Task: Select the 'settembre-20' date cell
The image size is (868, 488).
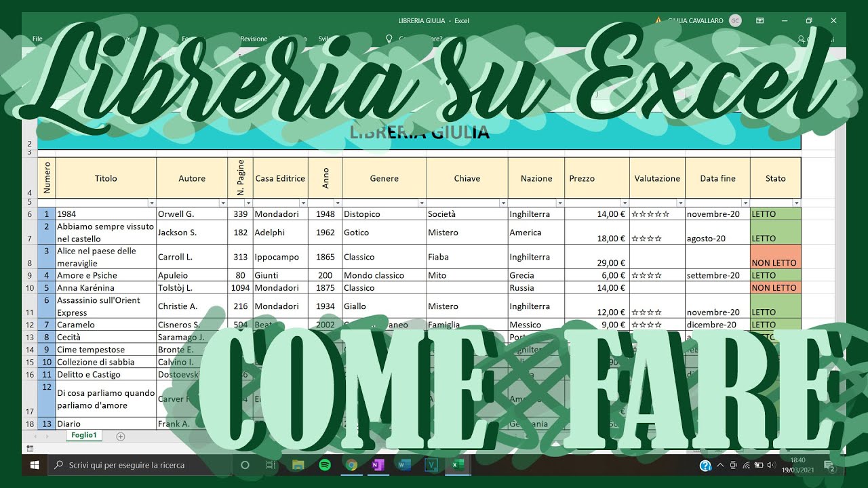Action: coord(717,275)
